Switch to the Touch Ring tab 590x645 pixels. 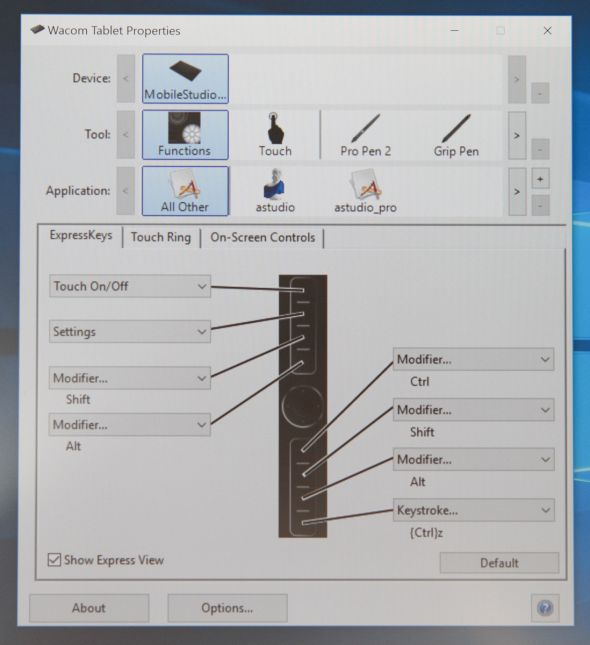pyautogui.click(x=161, y=237)
